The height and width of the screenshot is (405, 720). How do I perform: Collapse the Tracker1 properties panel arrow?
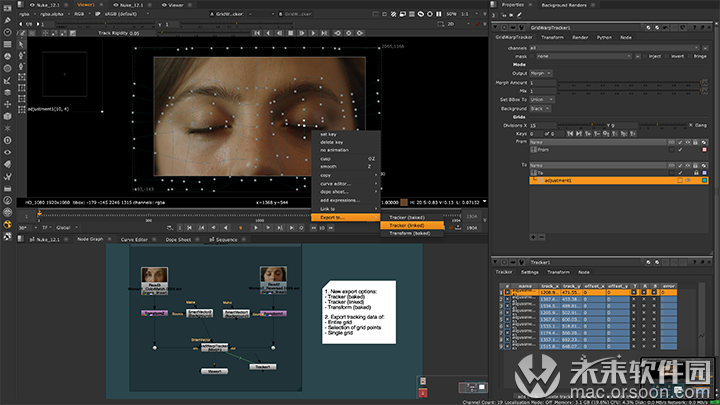point(495,262)
